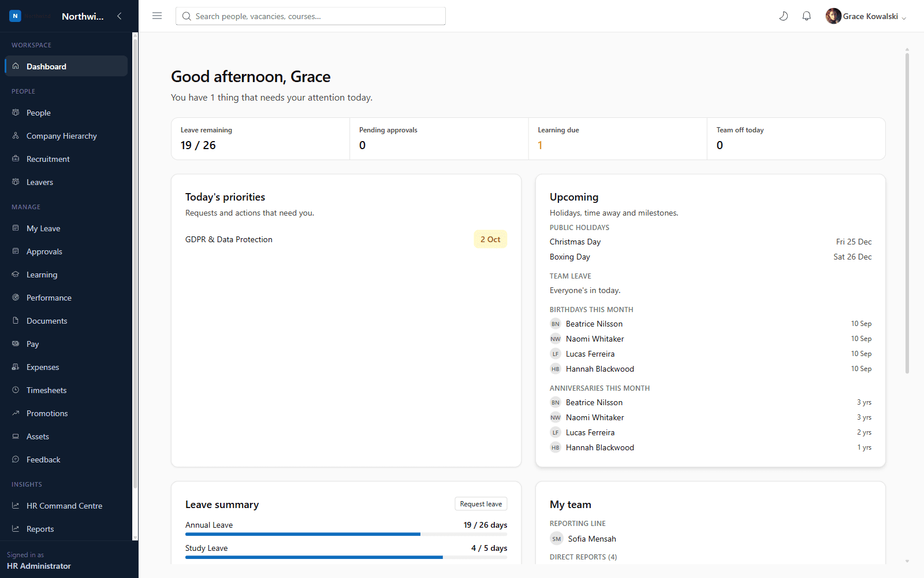Viewport: 924px width, 578px height.
Task: Click the DIRECT REPORTS (4) heading
Action: [583, 557]
